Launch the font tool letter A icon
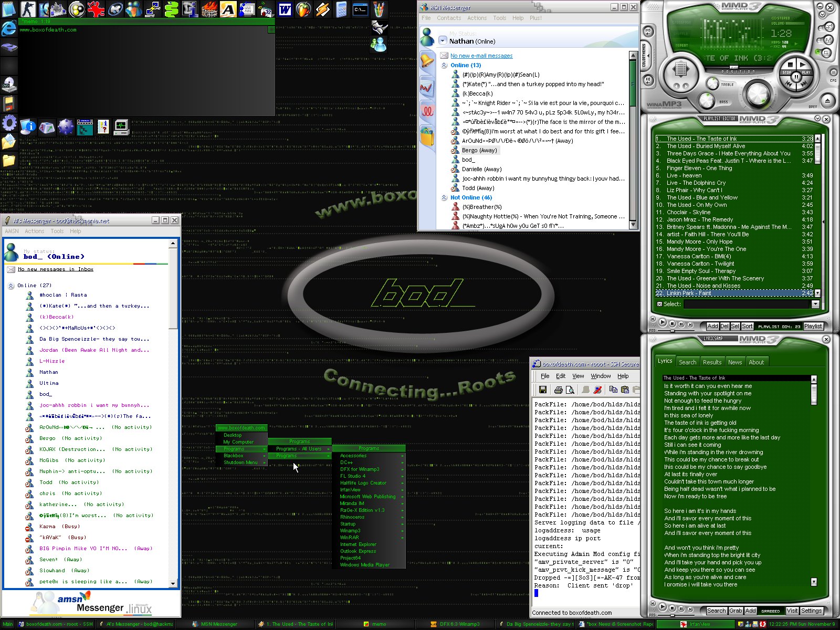 coord(228,9)
